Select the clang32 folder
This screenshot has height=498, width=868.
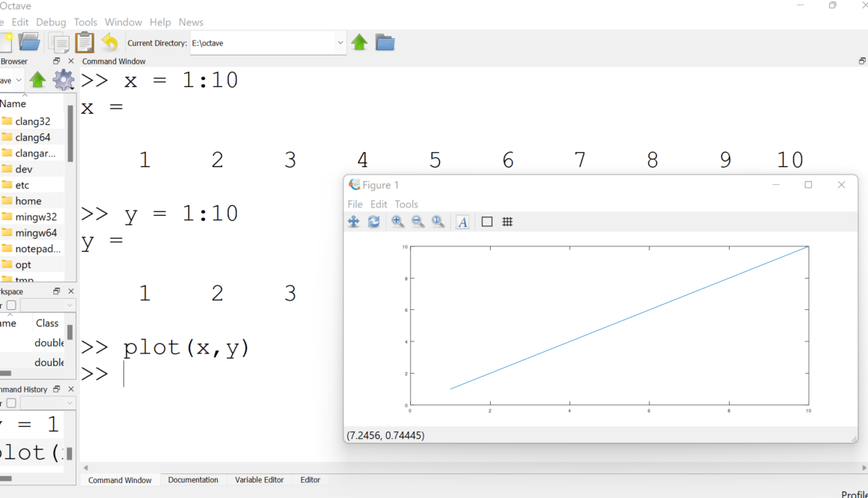(33, 121)
